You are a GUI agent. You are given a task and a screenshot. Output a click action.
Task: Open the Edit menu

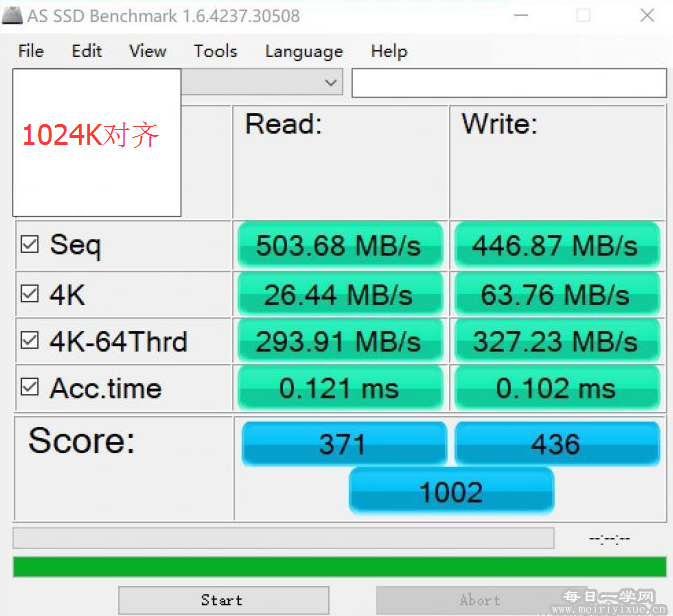pyautogui.click(x=87, y=51)
